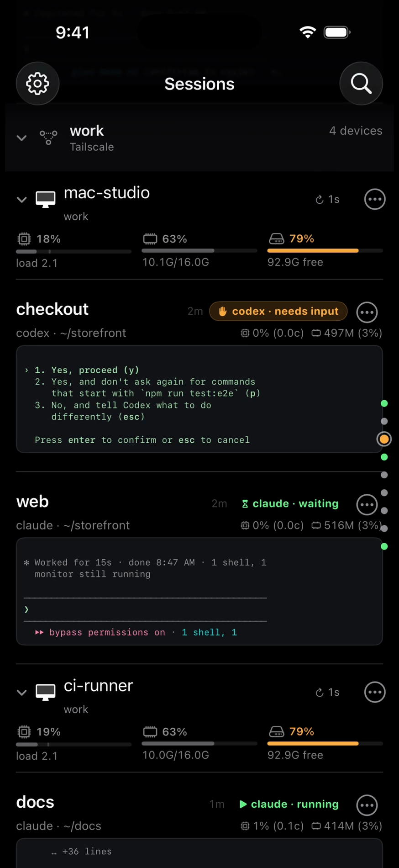Click the web session CPU icon
This screenshot has width=399, height=868.
[245, 525]
